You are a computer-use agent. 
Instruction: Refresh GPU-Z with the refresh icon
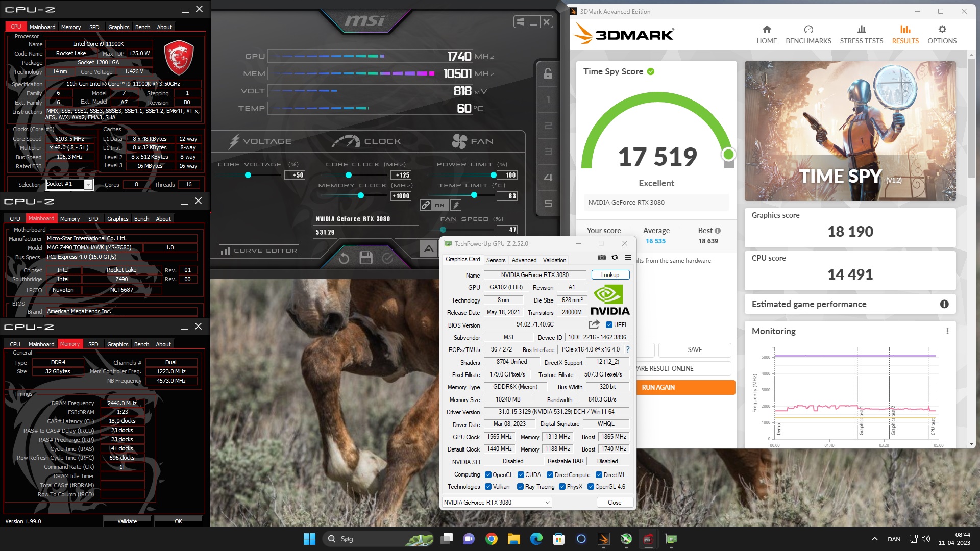coord(615,257)
